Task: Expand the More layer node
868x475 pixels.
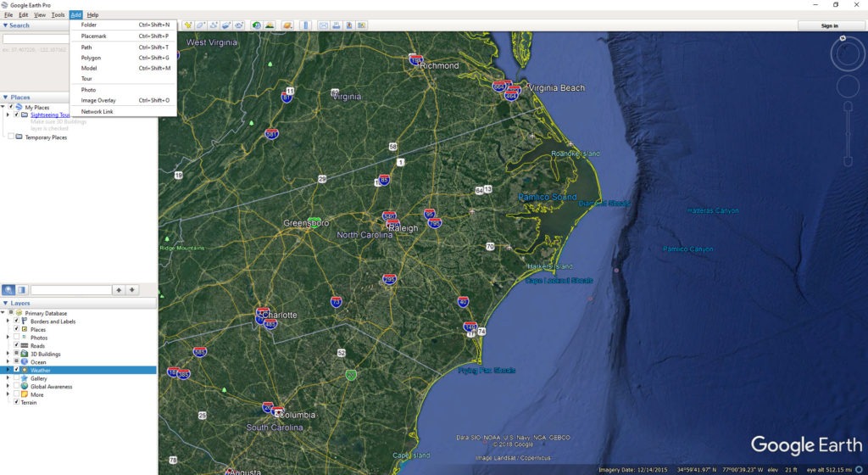Action: coord(8,394)
